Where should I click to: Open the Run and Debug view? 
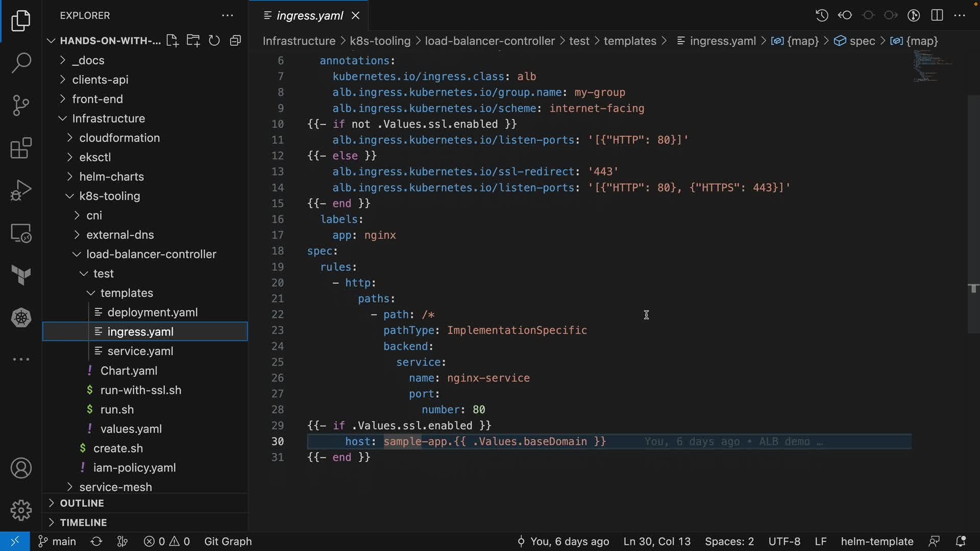[21, 190]
